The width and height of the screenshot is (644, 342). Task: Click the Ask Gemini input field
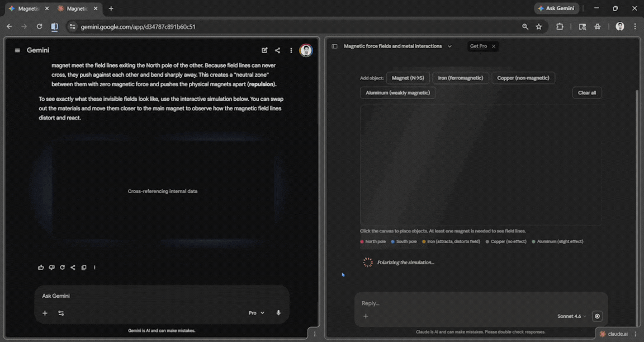[162, 296]
